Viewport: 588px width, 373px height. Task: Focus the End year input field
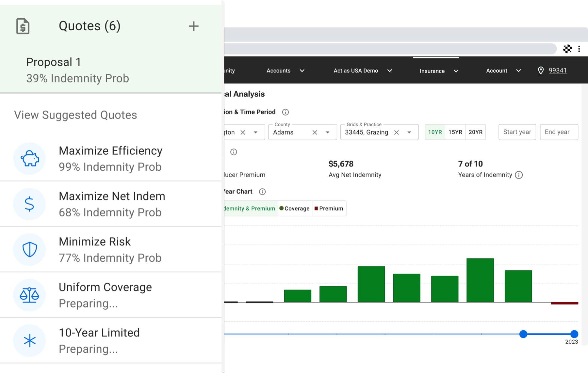pos(559,132)
